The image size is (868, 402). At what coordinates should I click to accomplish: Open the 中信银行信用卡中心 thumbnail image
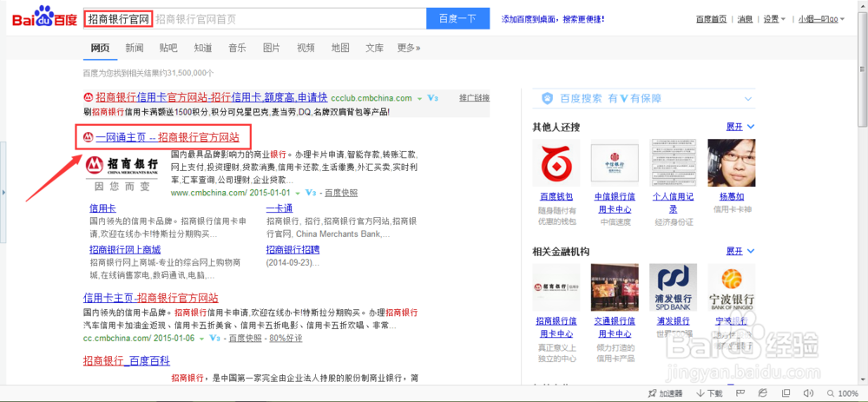pyautogui.click(x=615, y=162)
